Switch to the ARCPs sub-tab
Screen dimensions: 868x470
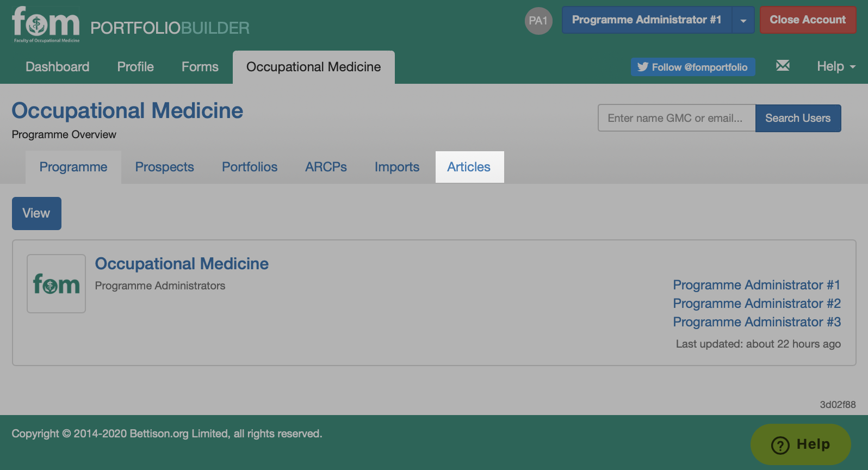coord(326,167)
